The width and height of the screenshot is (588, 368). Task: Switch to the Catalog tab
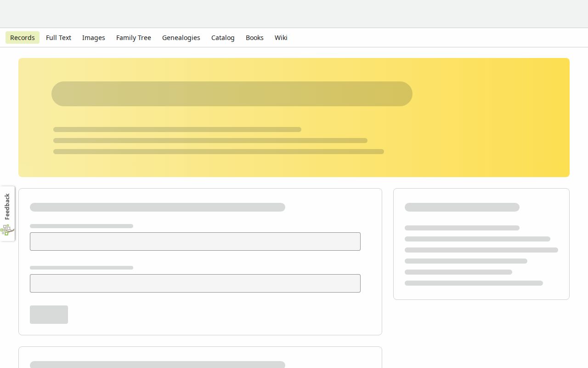(223, 38)
